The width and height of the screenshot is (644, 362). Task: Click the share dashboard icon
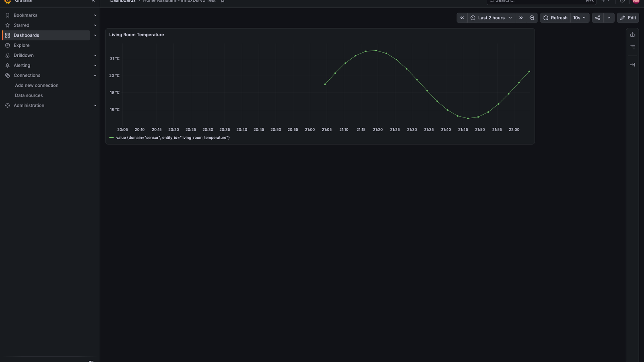point(598,18)
